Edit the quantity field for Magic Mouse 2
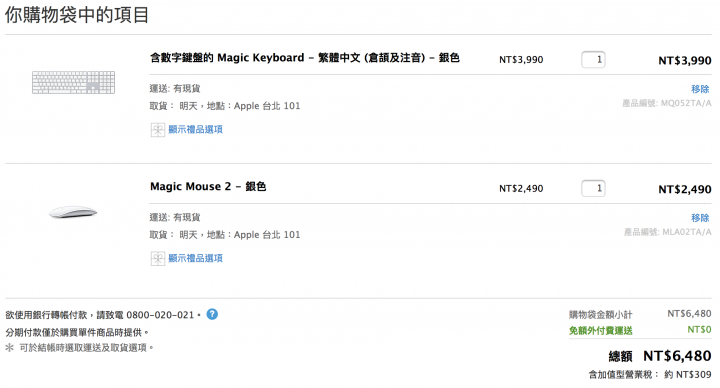 coord(593,188)
